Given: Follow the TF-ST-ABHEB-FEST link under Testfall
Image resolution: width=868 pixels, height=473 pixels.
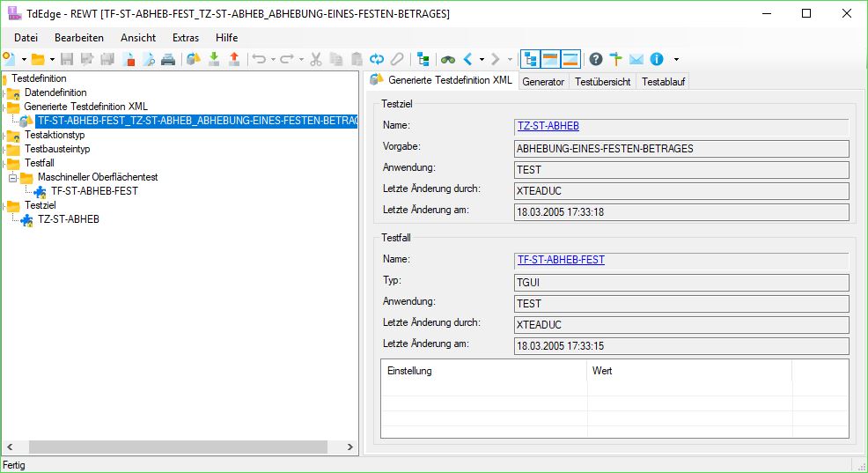Looking at the screenshot, I should click(x=561, y=260).
